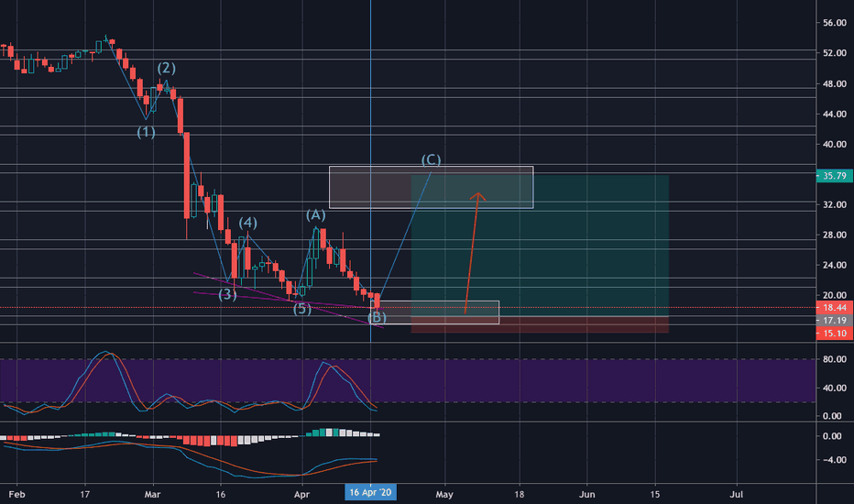Select the (4) Elliott wave label
This screenshot has height=504, width=854.
247,223
